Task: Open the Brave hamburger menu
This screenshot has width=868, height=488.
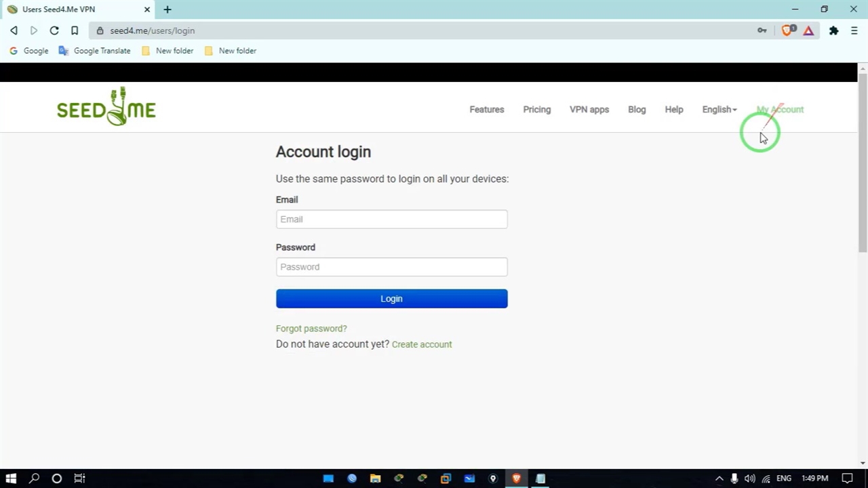Action: click(854, 30)
